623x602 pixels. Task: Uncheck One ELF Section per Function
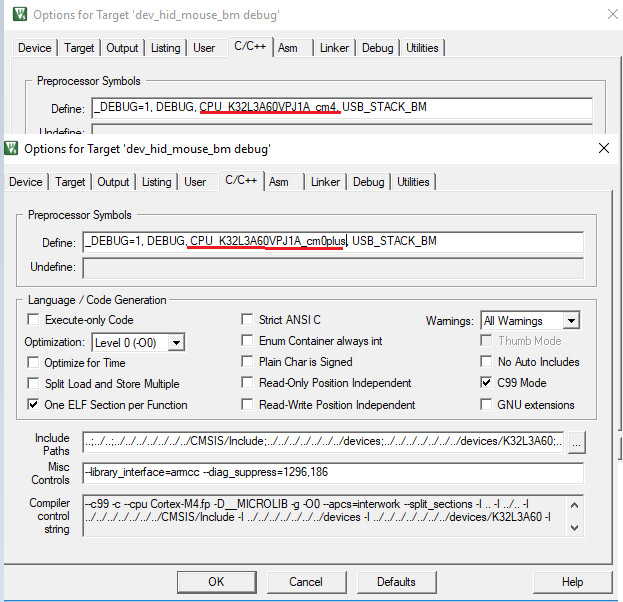point(35,405)
